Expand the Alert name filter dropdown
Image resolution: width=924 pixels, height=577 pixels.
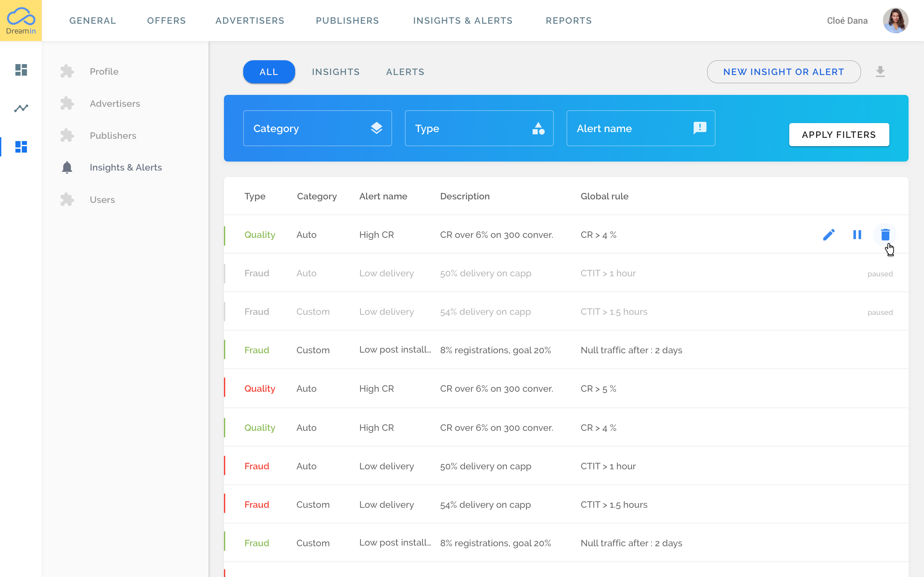tap(641, 128)
